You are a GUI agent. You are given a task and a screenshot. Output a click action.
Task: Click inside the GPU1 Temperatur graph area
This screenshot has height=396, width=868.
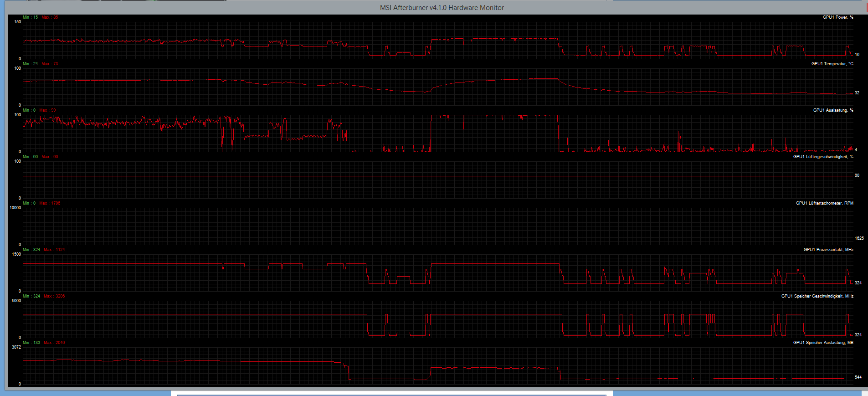[437, 87]
